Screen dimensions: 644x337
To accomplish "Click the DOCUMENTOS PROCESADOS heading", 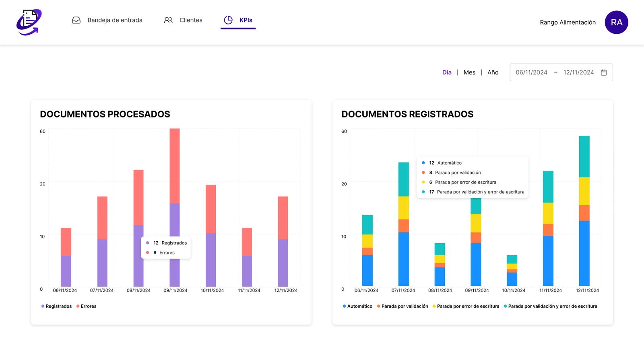I will [105, 114].
